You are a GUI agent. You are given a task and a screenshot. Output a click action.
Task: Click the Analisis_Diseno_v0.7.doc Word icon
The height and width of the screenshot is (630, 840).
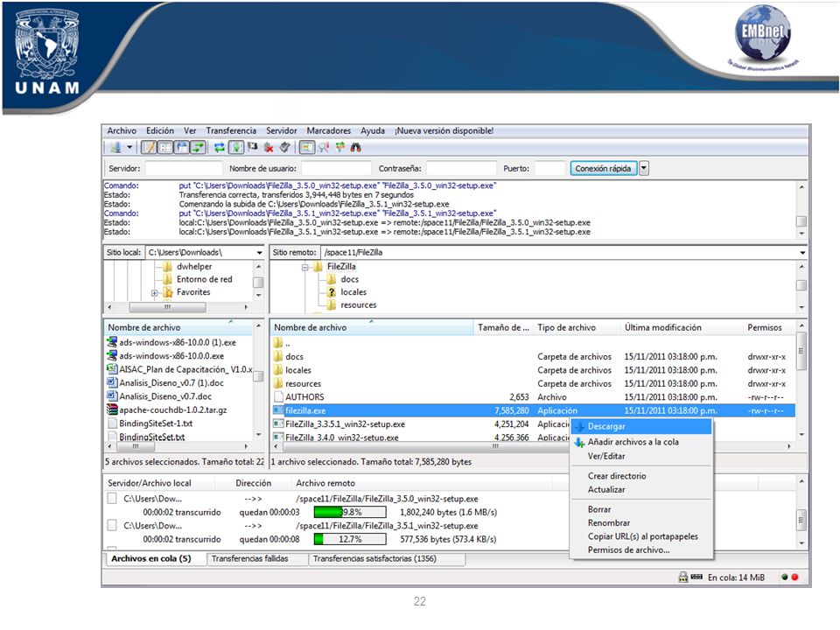112,396
